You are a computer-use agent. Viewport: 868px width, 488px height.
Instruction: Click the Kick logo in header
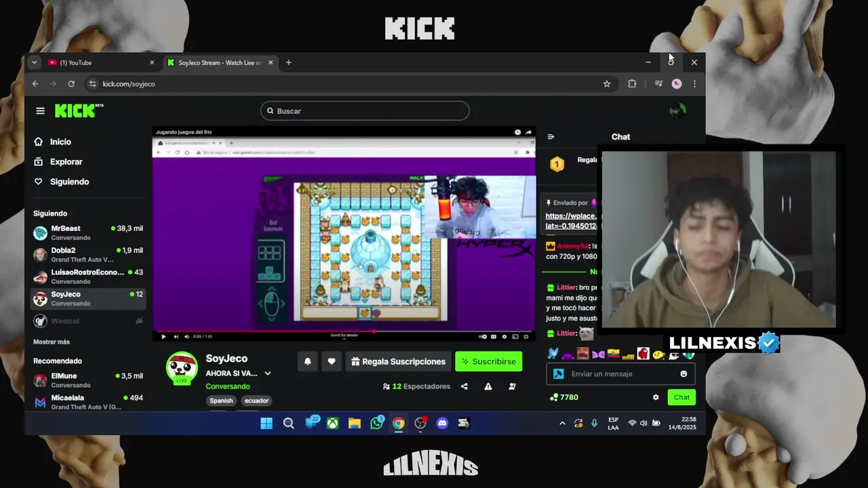coord(79,110)
